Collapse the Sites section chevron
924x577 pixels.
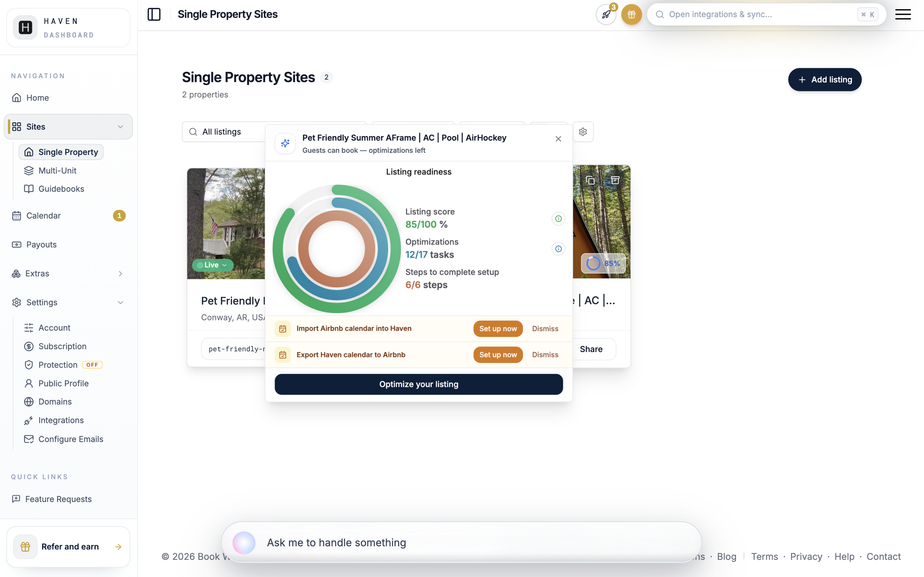pos(121,127)
